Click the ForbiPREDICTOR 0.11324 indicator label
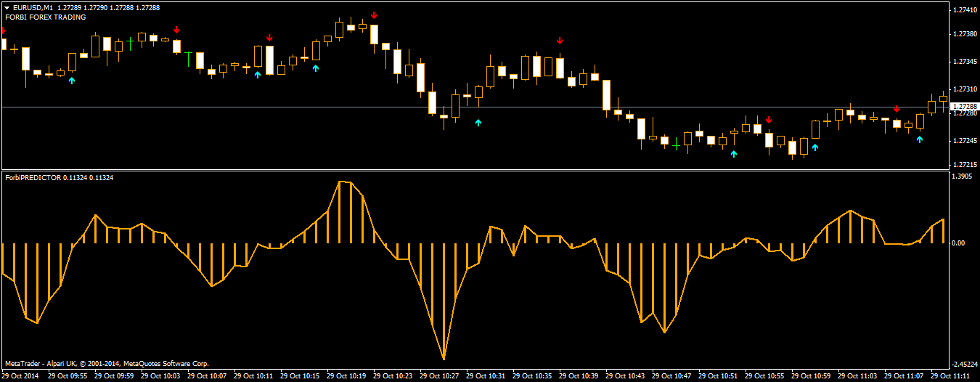The image size is (980, 382). pyautogui.click(x=59, y=176)
